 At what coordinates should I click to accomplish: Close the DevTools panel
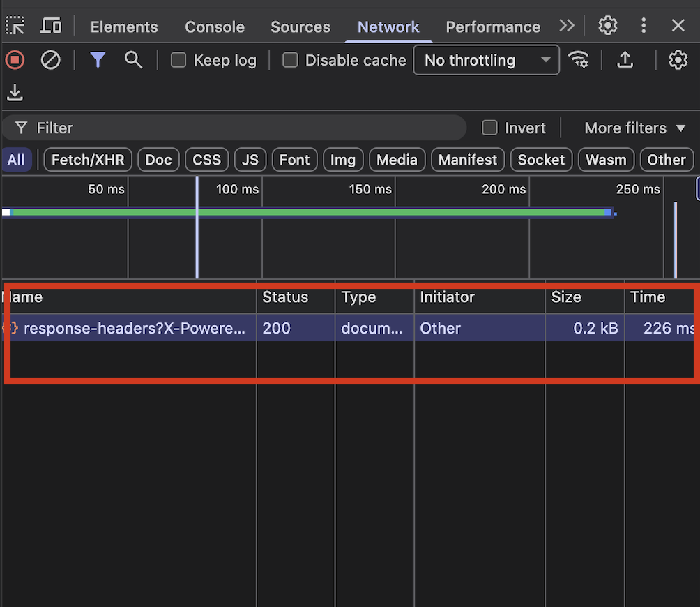tap(678, 25)
